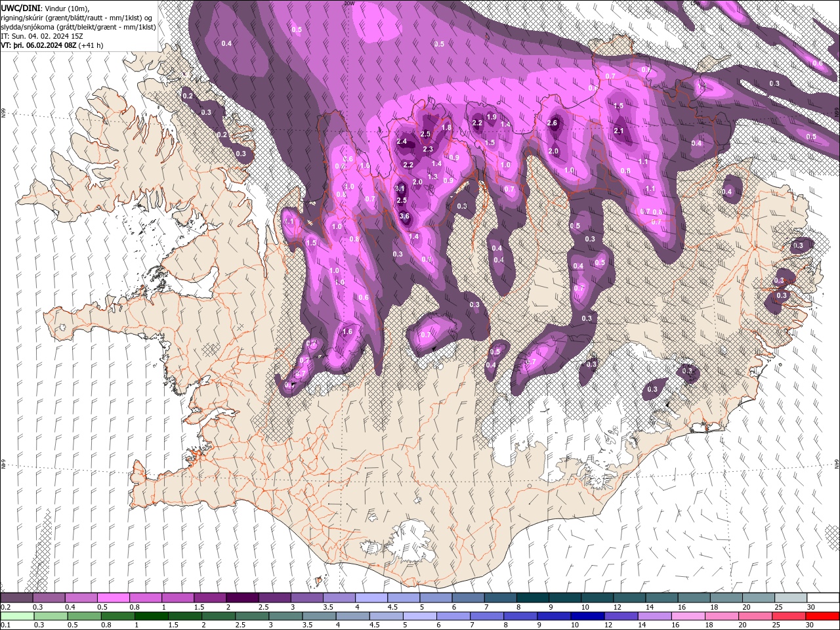Click the VT: þri. 06.02.2024 08Z (+41 h) line
Viewport: 840px width, 630px height.
(x=52, y=45)
